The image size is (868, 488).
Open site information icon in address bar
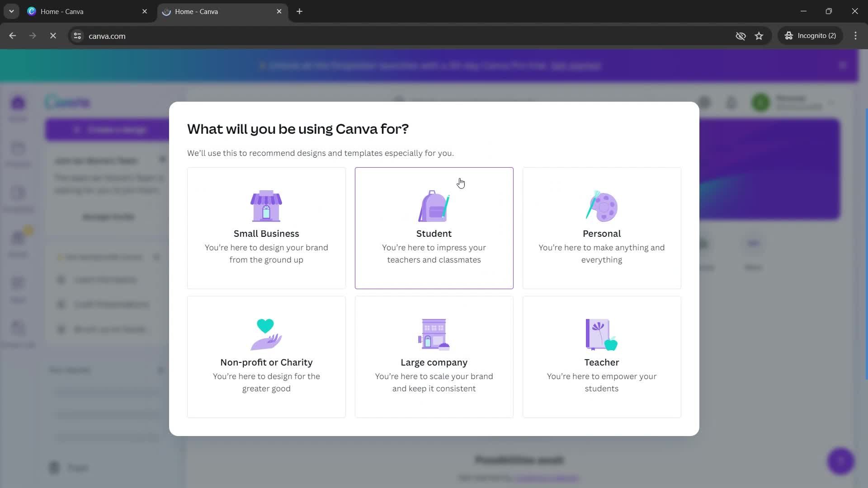click(77, 36)
